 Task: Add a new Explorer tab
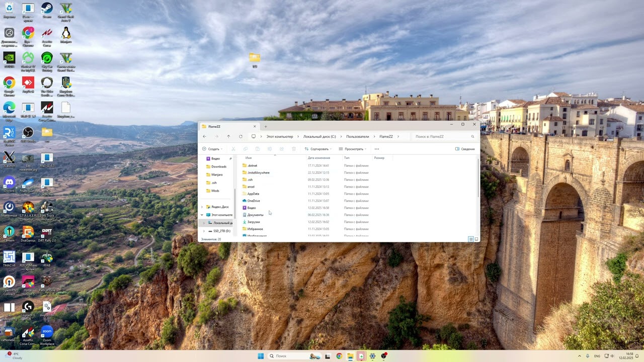click(x=266, y=126)
